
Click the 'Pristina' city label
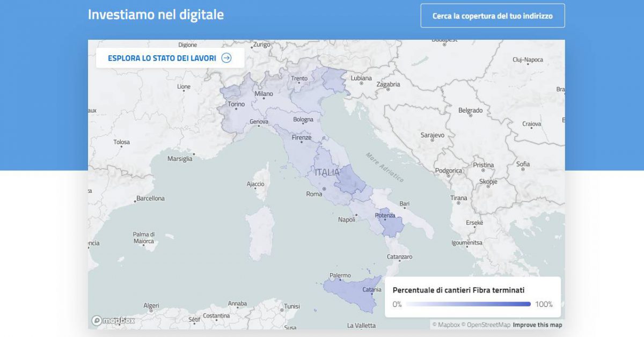coord(483,165)
